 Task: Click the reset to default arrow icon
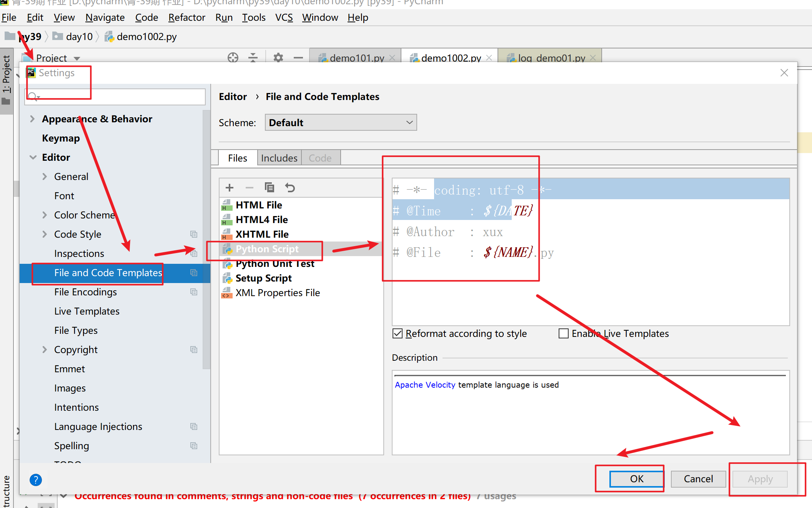(x=290, y=188)
